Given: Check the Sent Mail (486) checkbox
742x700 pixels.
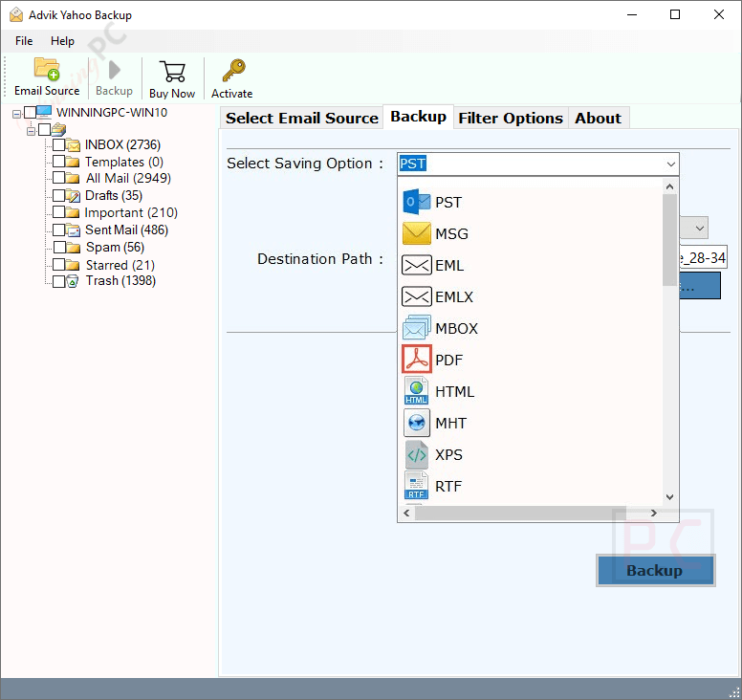Looking at the screenshot, I should [x=58, y=230].
